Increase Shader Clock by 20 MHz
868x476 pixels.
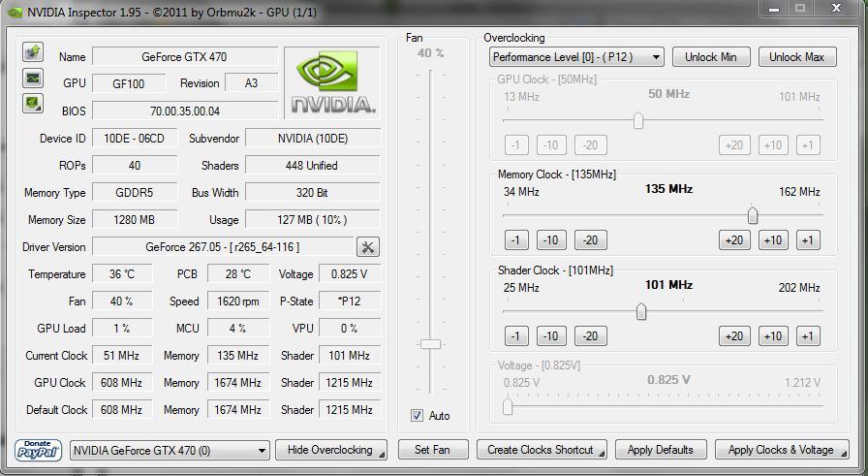tap(734, 336)
